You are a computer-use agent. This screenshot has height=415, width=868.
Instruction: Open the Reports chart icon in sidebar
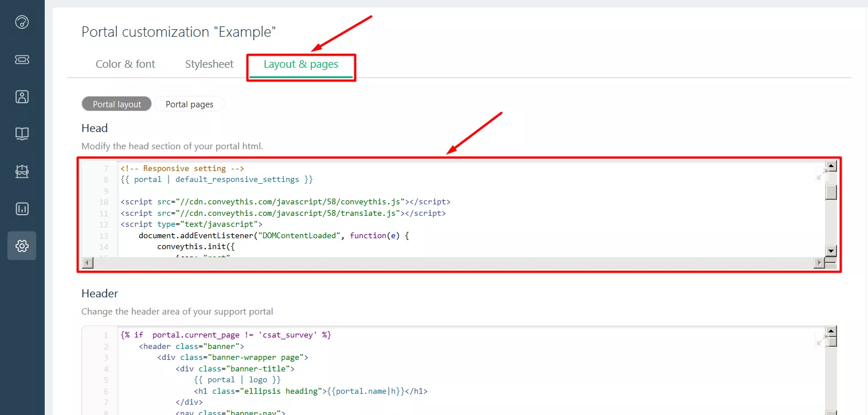22,208
